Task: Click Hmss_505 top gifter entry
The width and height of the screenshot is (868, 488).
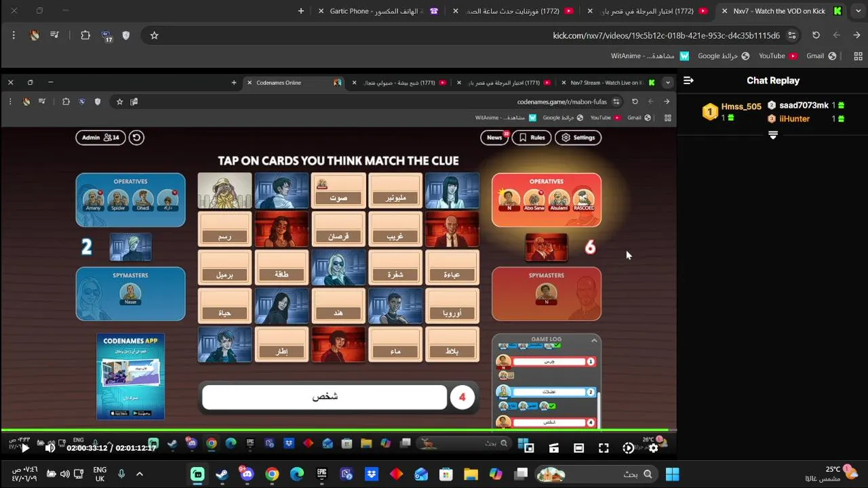Action: click(732, 111)
